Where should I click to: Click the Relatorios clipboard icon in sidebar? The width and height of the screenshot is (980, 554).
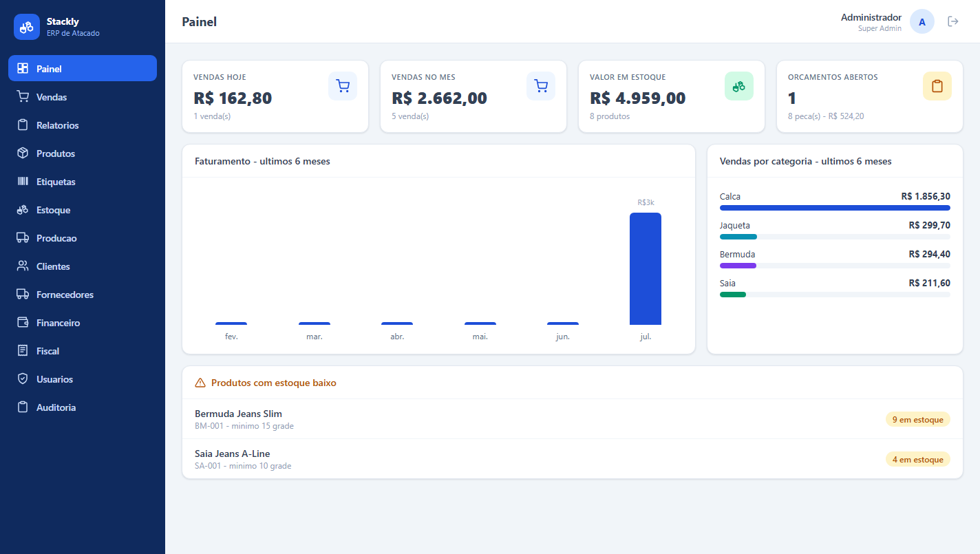click(23, 125)
